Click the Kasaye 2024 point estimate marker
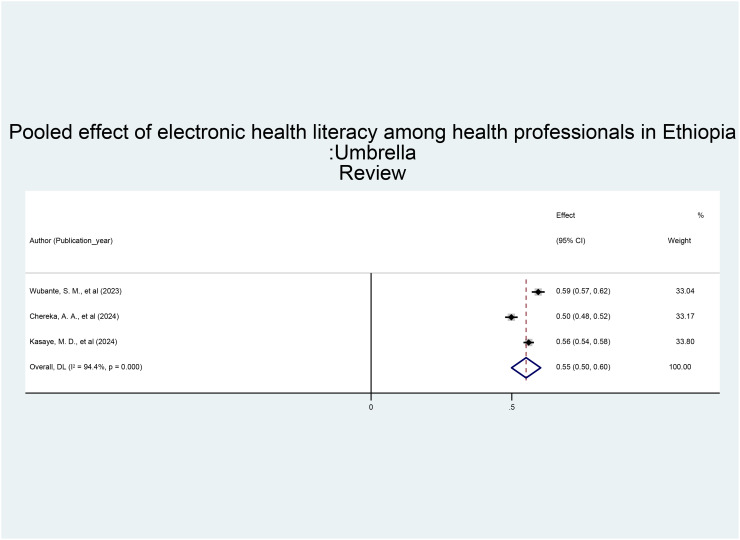 tap(529, 342)
